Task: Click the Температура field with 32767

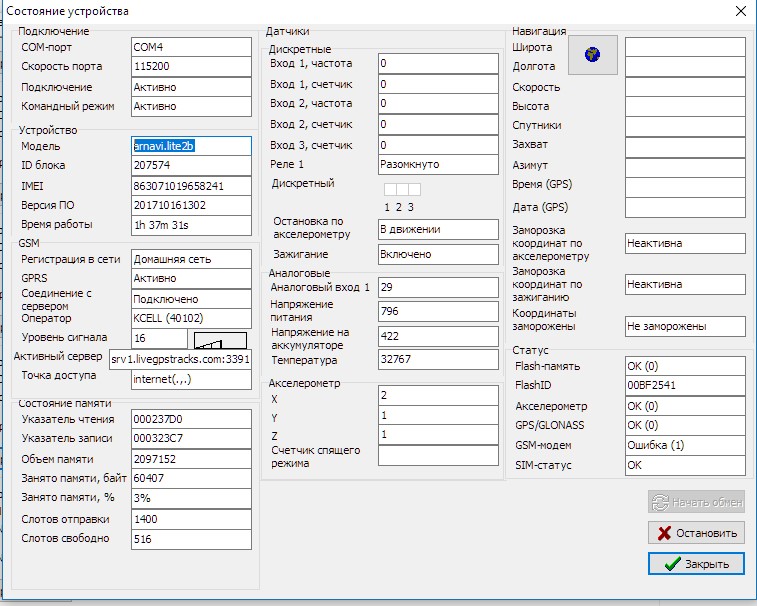Action: (x=437, y=360)
